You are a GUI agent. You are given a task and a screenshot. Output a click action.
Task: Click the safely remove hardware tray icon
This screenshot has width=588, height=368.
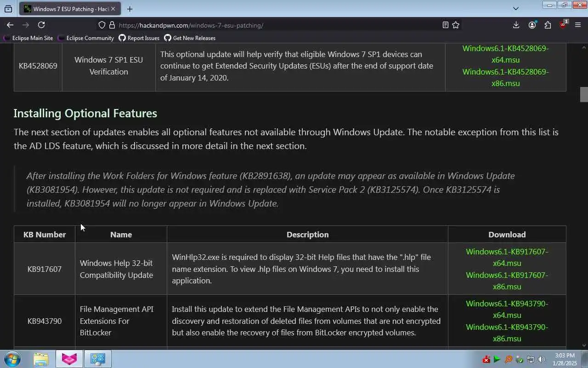(520, 359)
